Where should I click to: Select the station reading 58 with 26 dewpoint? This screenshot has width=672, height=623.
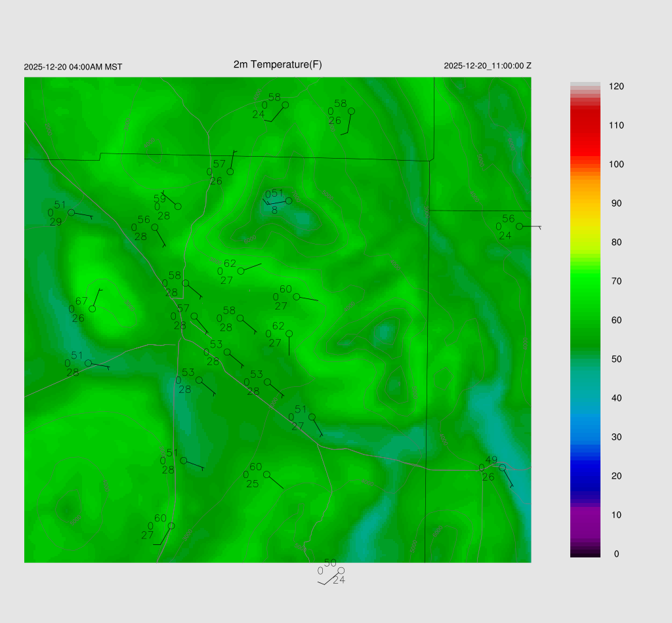click(351, 111)
